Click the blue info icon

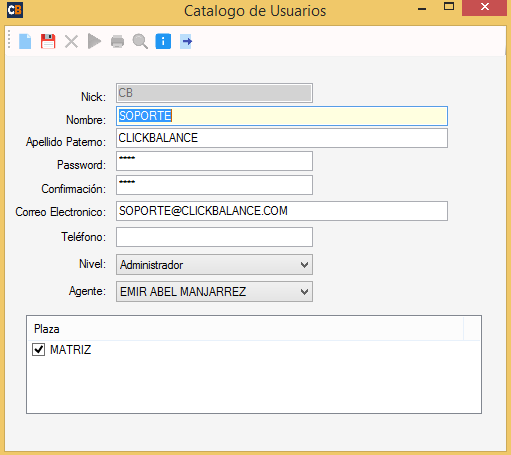[163, 41]
